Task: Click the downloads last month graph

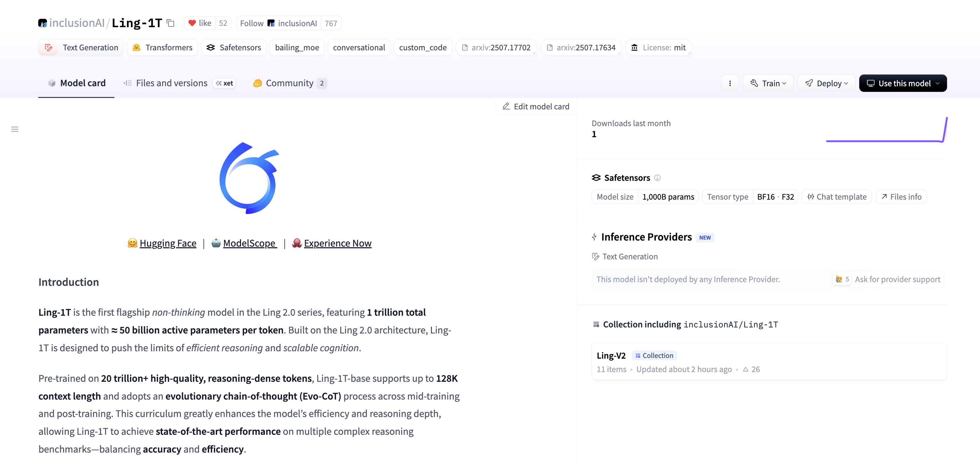Action: [886, 131]
